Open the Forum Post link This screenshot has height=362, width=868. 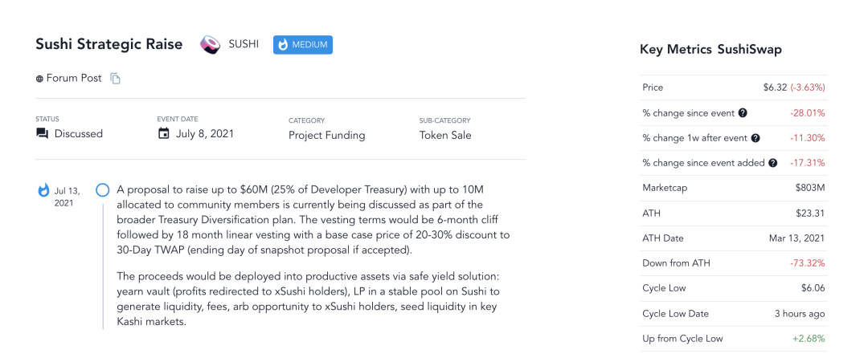click(74, 79)
